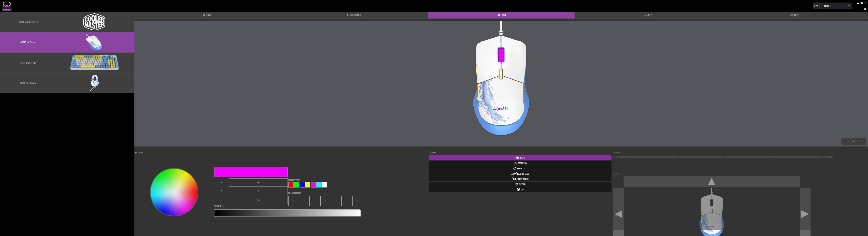Viewport: 868px width, 236px height.
Task: Select the blue preset color
Action: click(x=302, y=185)
